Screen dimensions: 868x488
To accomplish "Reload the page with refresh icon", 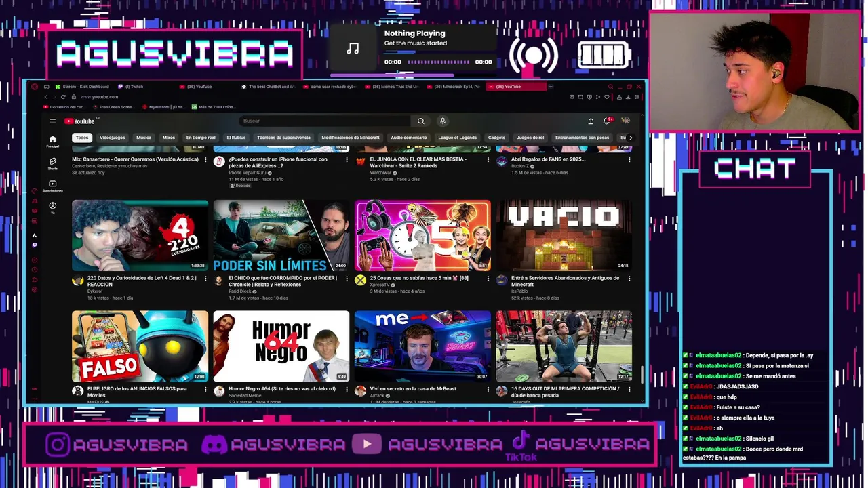I will [62, 97].
